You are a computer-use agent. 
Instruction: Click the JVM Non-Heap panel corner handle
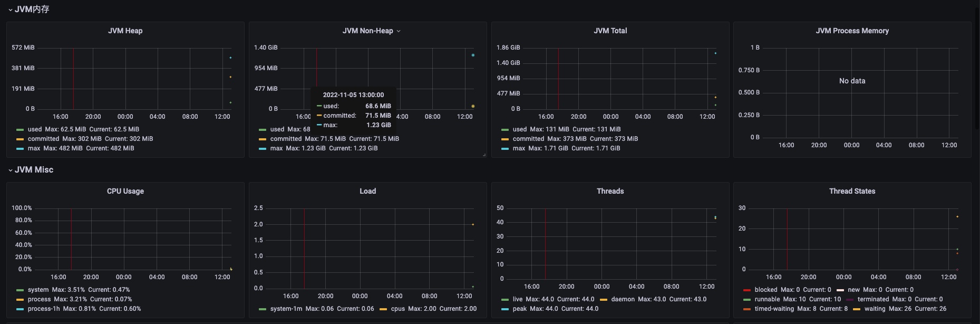click(484, 155)
